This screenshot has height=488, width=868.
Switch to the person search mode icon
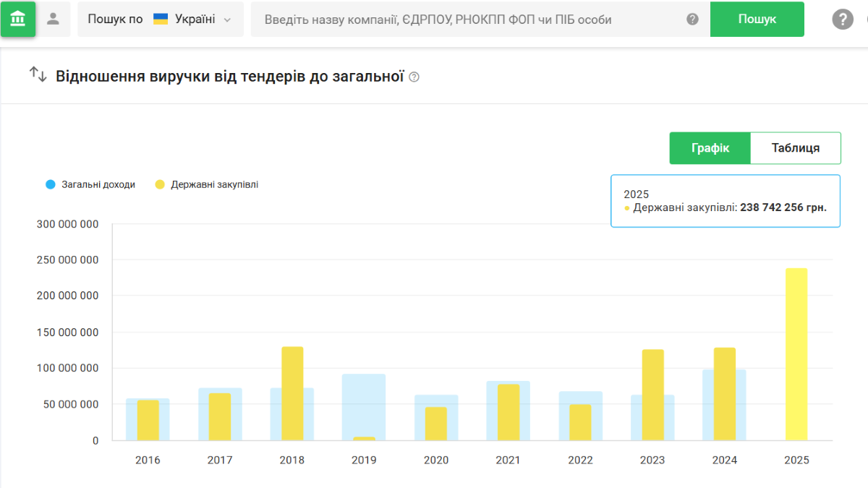[53, 19]
